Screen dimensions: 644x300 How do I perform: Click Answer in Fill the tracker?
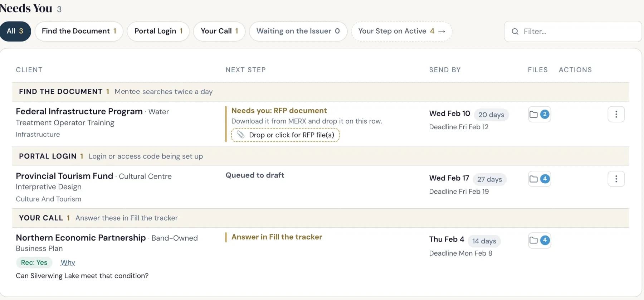pos(277,237)
